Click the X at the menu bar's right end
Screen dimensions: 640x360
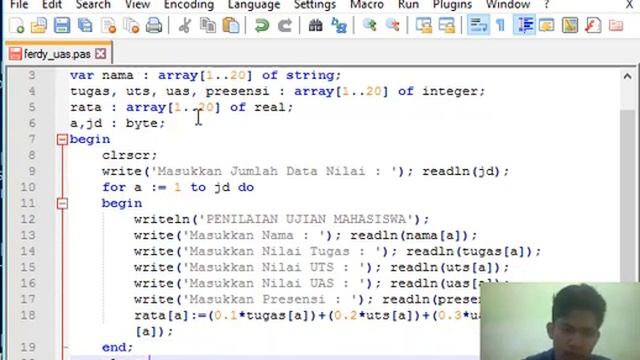(629, 5)
